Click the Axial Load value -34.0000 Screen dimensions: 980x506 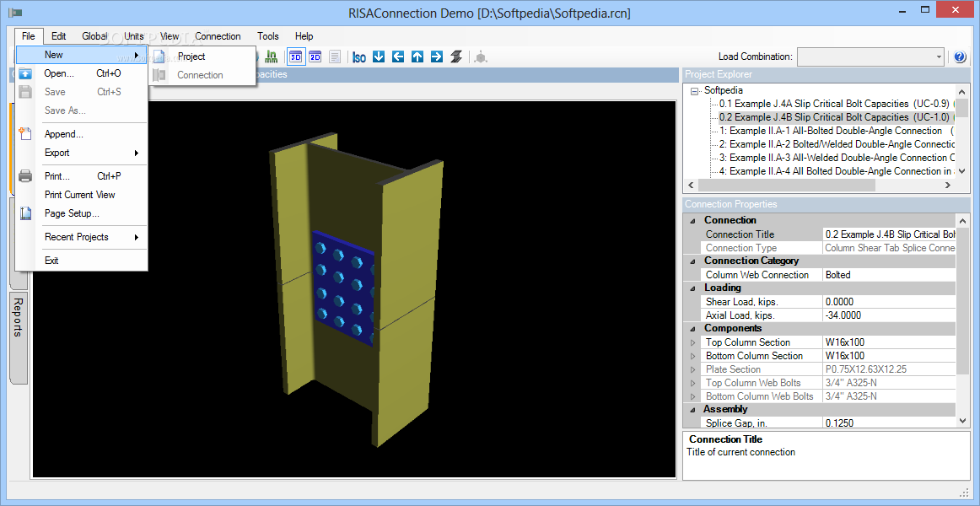pyautogui.click(x=890, y=315)
